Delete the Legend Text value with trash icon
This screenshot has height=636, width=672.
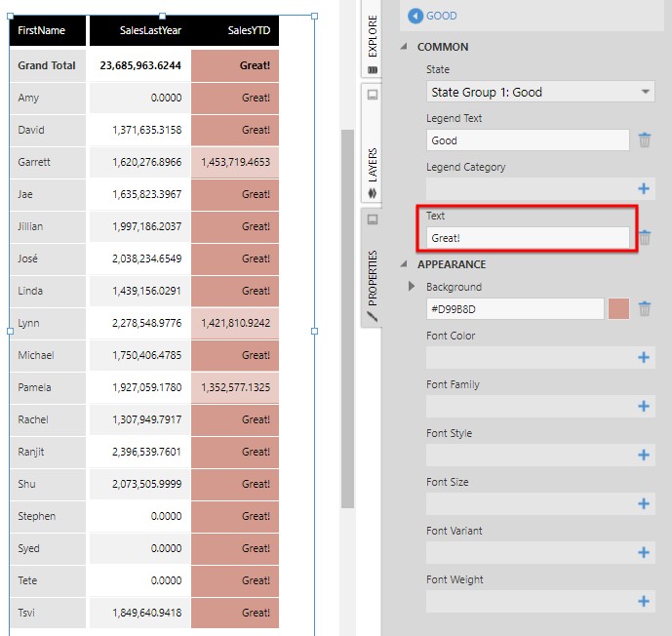pyautogui.click(x=644, y=140)
